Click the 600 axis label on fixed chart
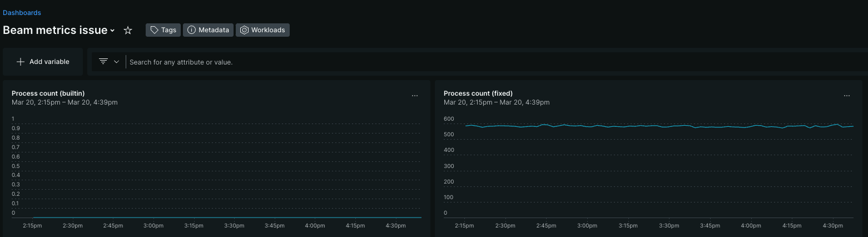This screenshot has height=237, width=868. (x=449, y=119)
